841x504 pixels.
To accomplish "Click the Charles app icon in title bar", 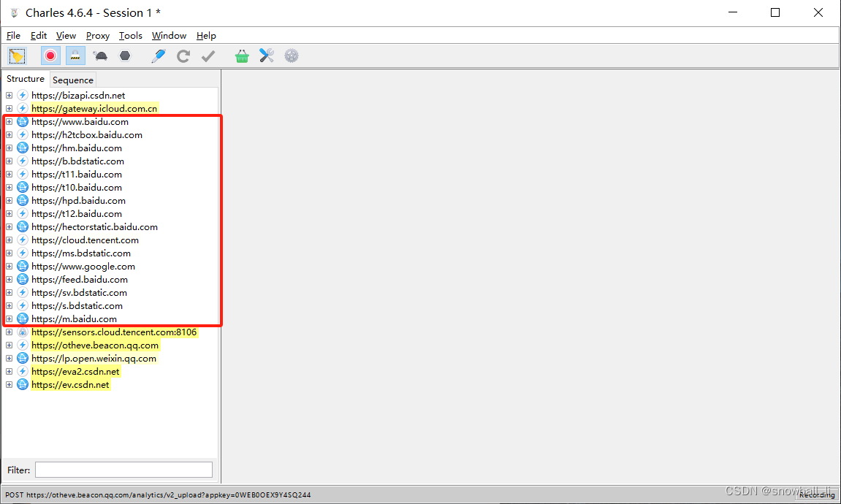I will (15, 12).
